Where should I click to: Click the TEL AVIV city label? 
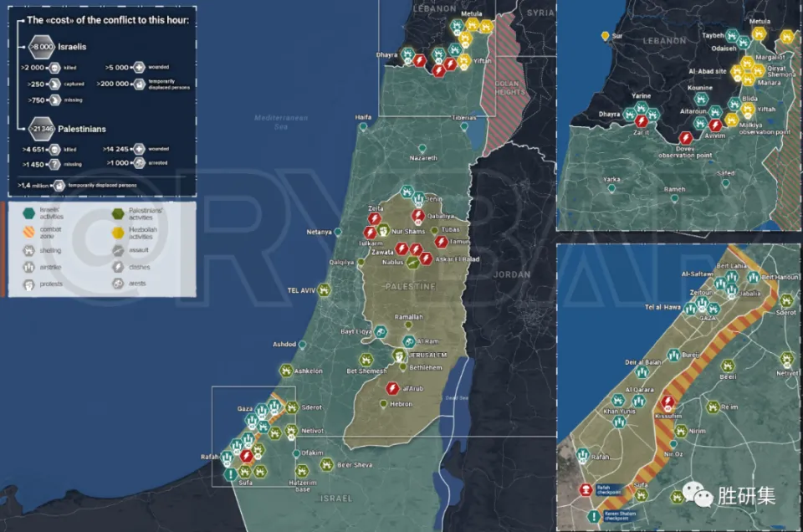click(x=301, y=290)
